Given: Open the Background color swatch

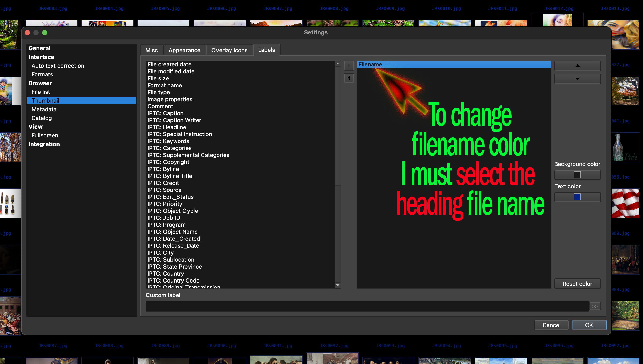Looking at the screenshot, I should pos(577,175).
